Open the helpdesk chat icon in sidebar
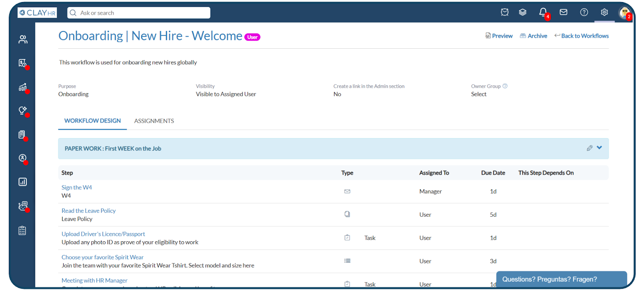The image size is (644, 292). (23, 206)
